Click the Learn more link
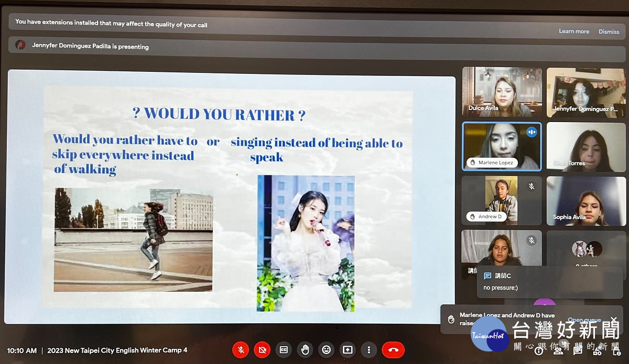 tap(574, 31)
